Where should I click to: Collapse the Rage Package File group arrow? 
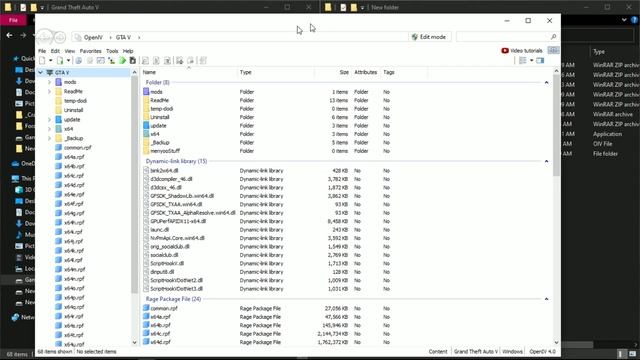click(547, 299)
